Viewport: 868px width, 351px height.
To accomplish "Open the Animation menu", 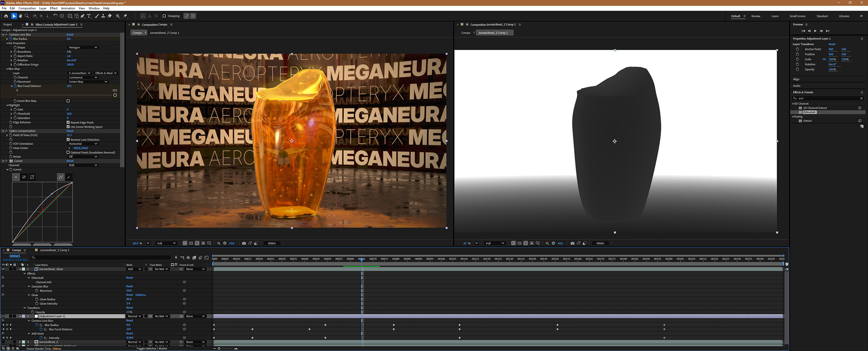I will tap(68, 8).
